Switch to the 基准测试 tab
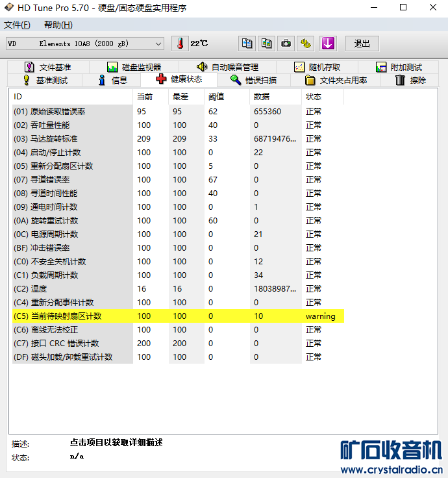Viewport: 448px width, 478px height. [45, 80]
